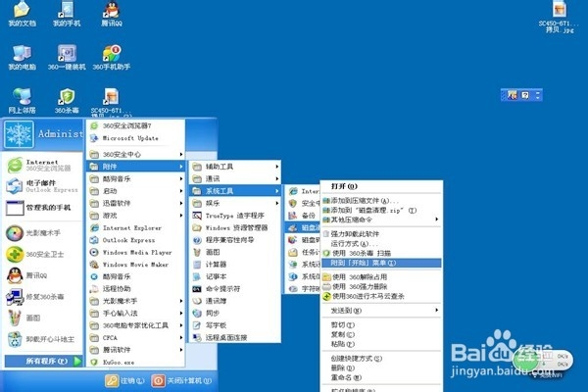Screen dimensions: 588x392
Task: Open 远程桌面连接
Action: [x=235, y=337]
